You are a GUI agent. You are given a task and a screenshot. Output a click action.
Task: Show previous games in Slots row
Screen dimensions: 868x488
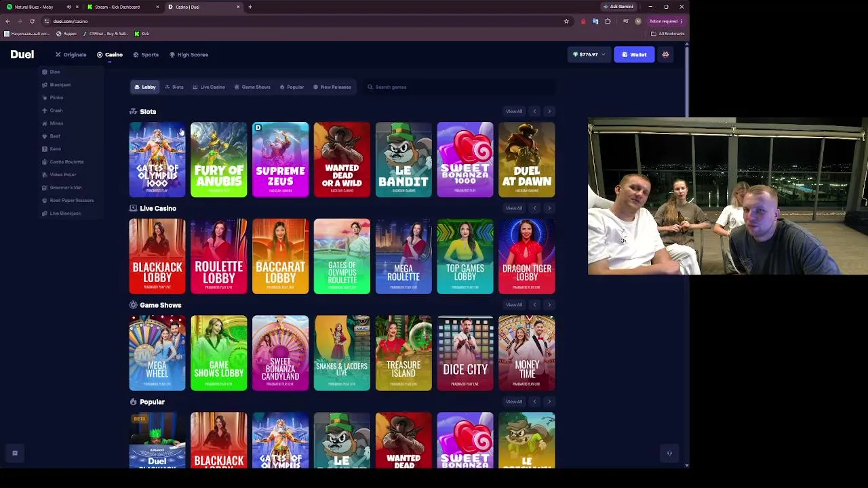[534, 111]
